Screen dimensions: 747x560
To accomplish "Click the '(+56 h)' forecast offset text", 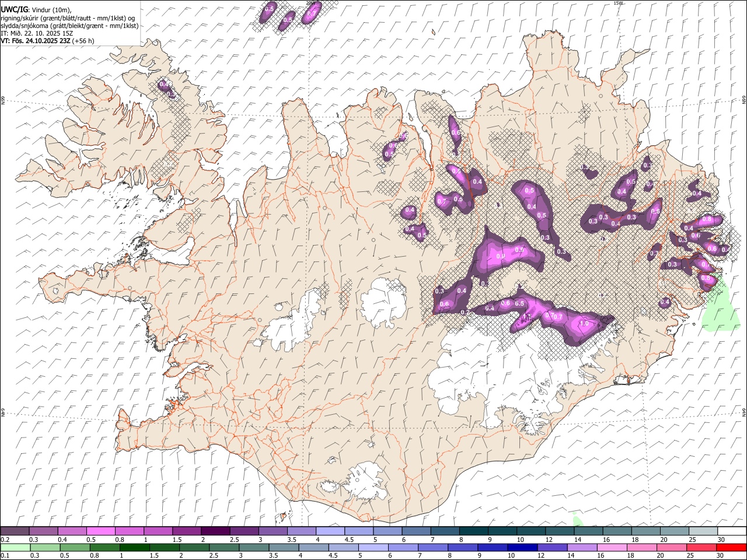I will [83, 41].
